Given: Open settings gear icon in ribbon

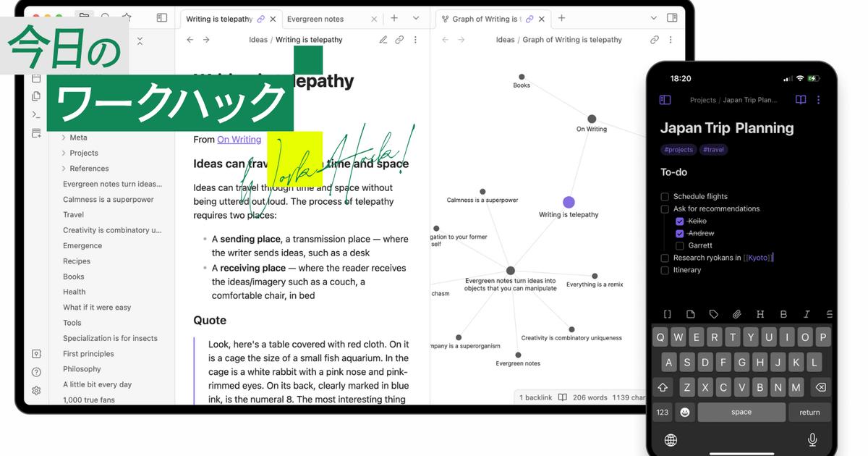Looking at the screenshot, I should pyautogui.click(x=36, y=390).
